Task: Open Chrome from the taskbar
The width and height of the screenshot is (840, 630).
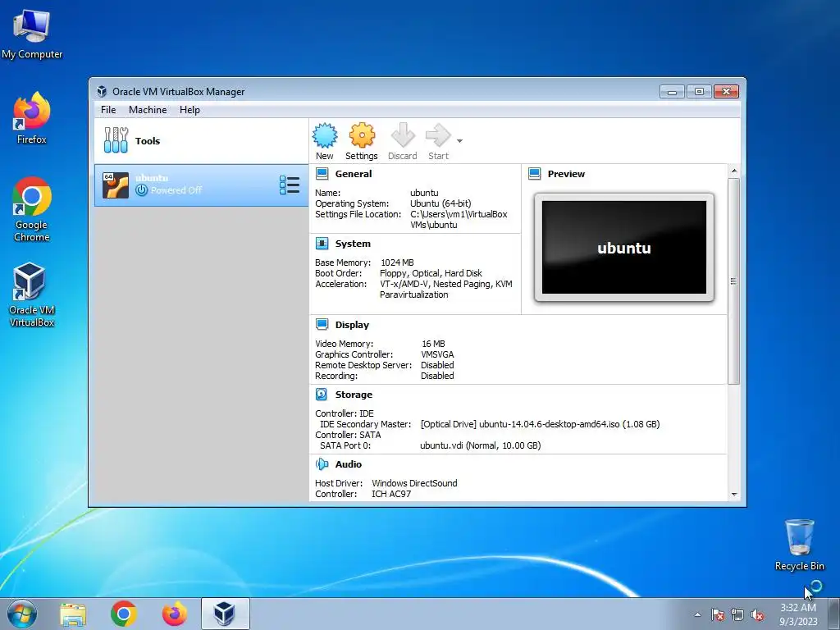Action: coord(124,614)
